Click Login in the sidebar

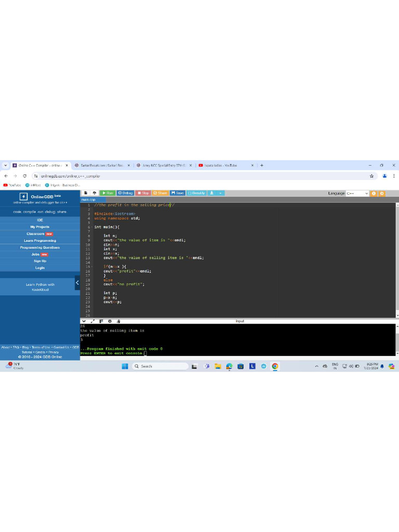pyautogui.click(x=40, y=268)
